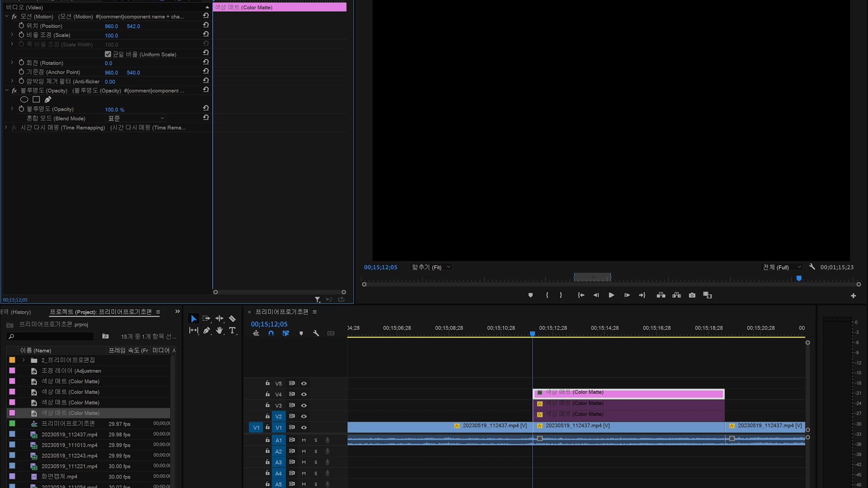Mark In point in Program Monitor
This screenshot has height=488, width=868.
(x=547, y=295)
